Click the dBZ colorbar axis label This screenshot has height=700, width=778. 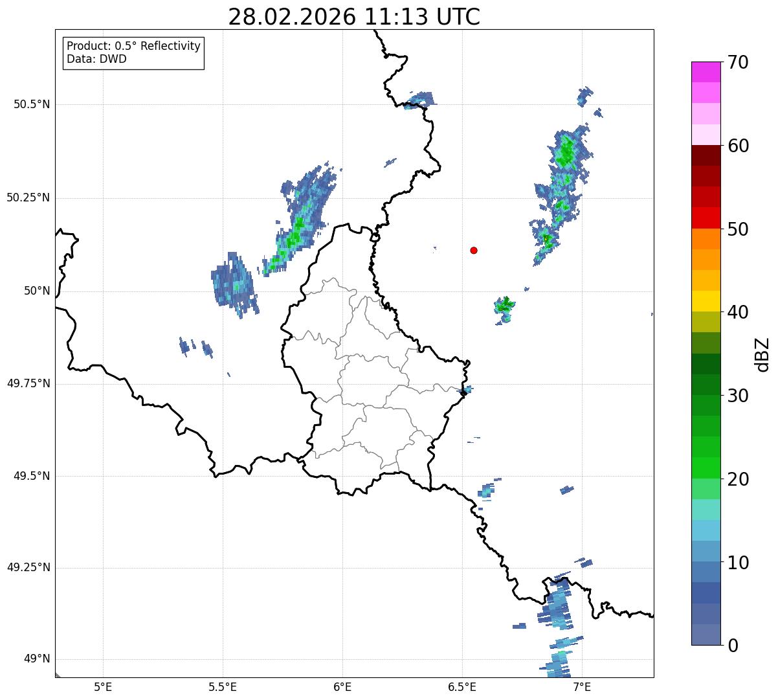click(x=762, y=354)
